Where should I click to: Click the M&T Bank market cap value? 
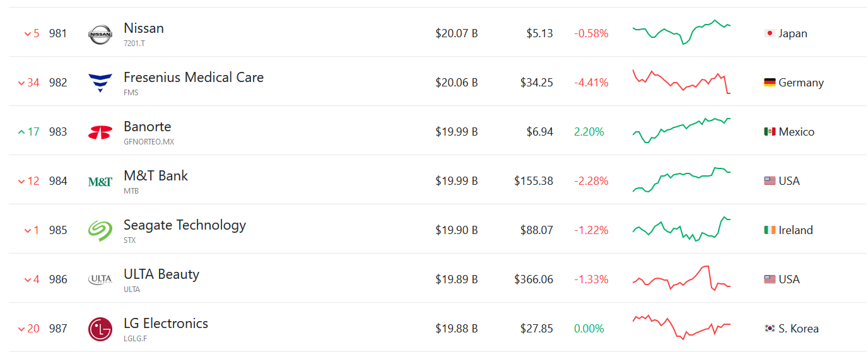[x=456, y=181]
